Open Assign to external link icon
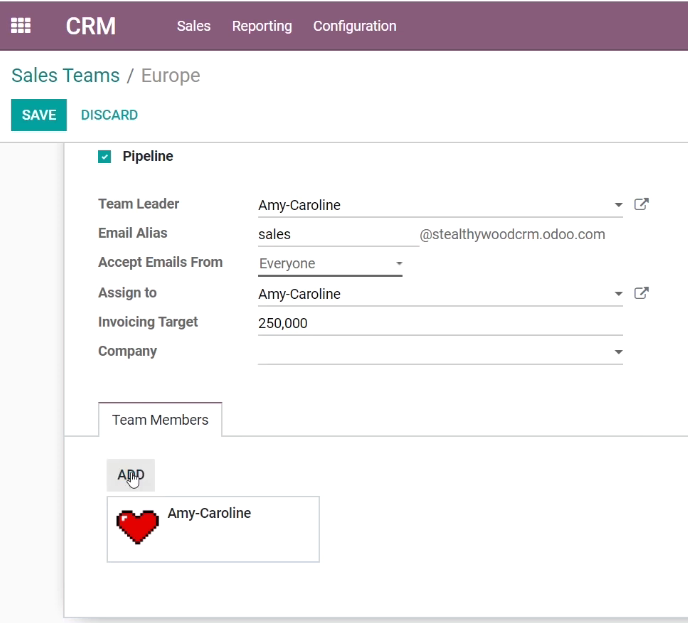 [x=641, y=293]
